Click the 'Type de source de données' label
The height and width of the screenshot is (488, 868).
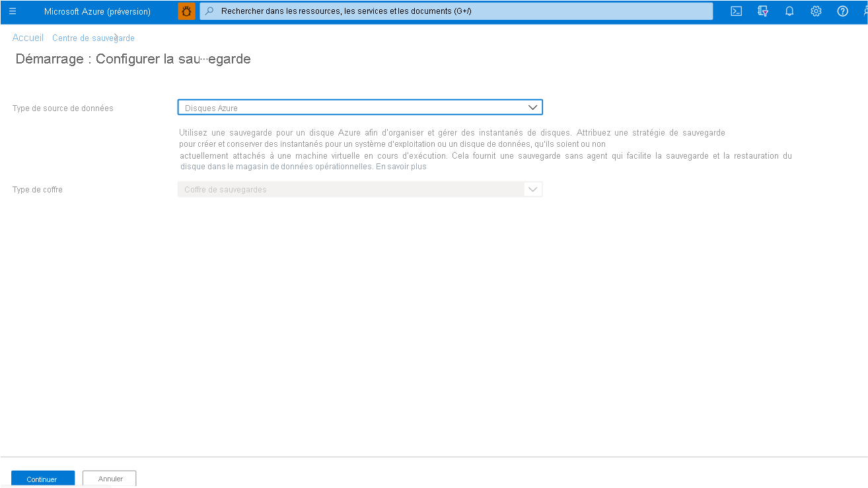pos(63,108)
